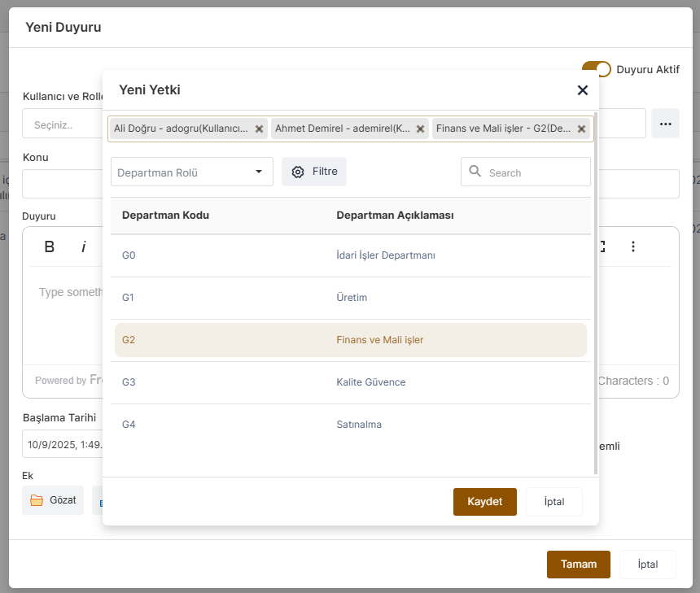The height and width of the screenshot is (593, 700).
Task: Sort by Departman Kodu column header
Action: (x=166, y=216)
